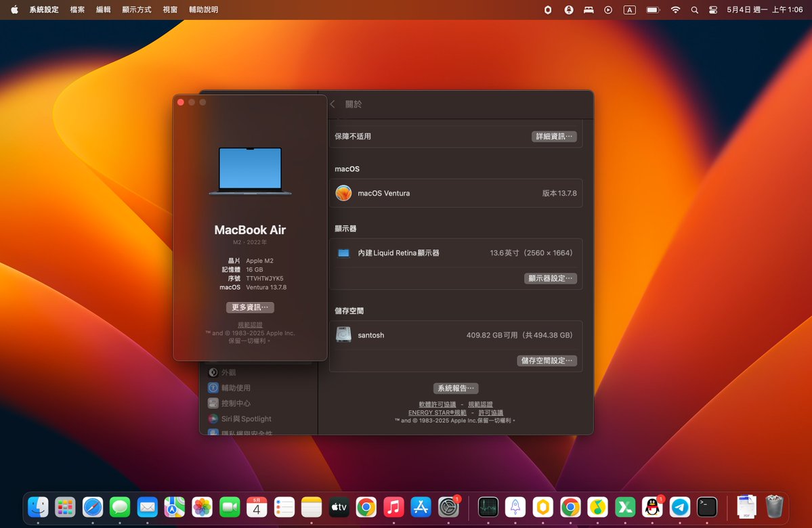Open Terminal from the Dock
Screen dimensions: 812x528
(707, 507)
